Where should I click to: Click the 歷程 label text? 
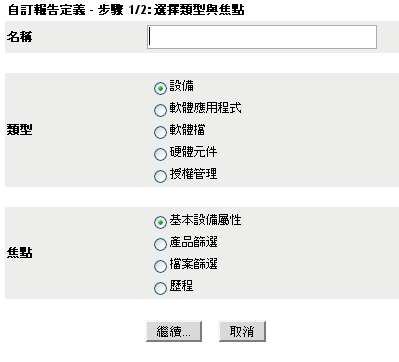point(181,286)
